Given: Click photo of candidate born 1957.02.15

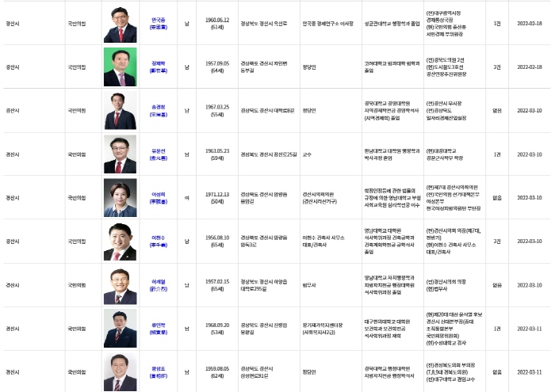Looking at the screenshot, I should coord(120,285).
